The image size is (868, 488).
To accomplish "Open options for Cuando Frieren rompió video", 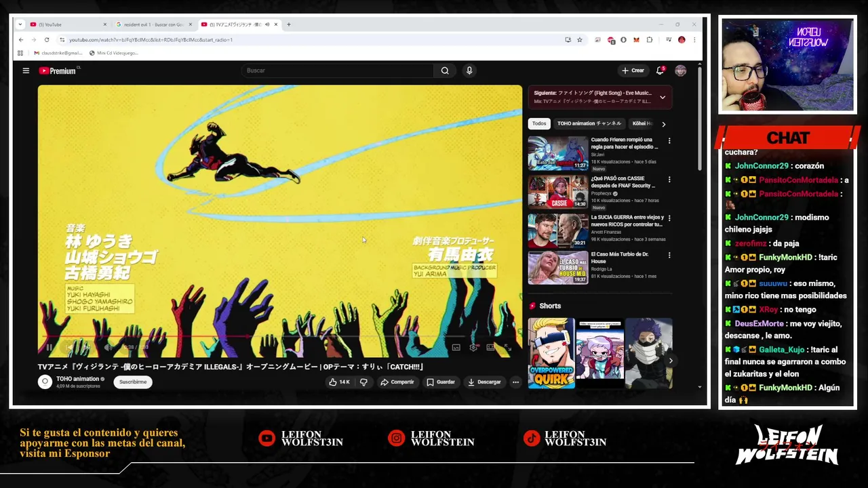I will tap(669, 141).
